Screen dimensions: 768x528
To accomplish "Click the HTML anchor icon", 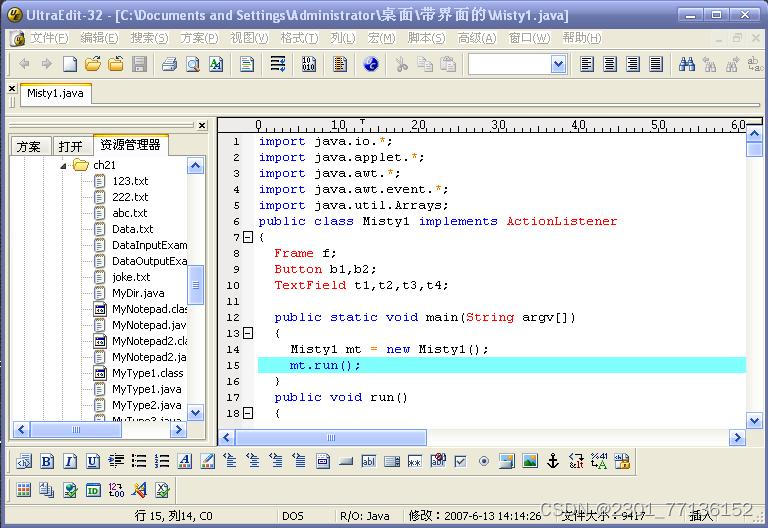I will tap(553, 461).
